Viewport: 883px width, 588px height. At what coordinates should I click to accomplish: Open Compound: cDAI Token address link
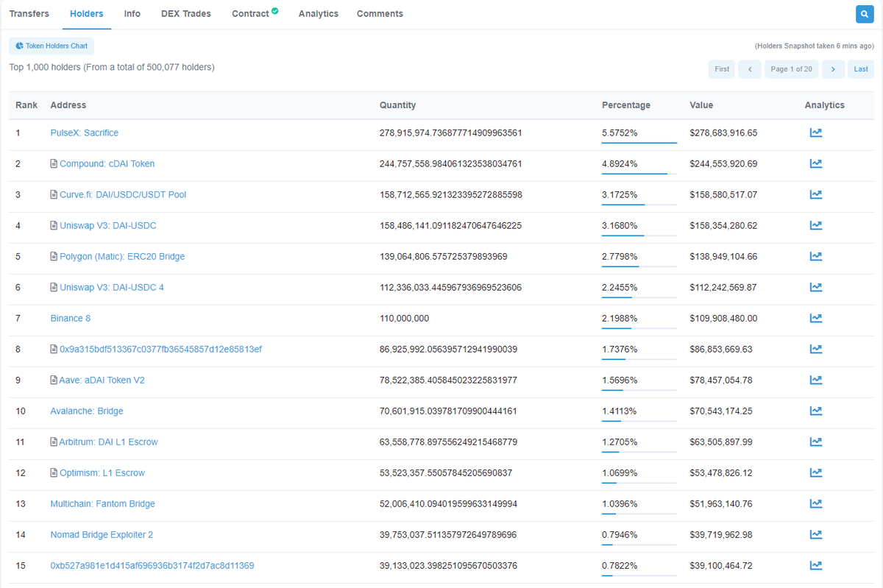(x=107, y=164)
